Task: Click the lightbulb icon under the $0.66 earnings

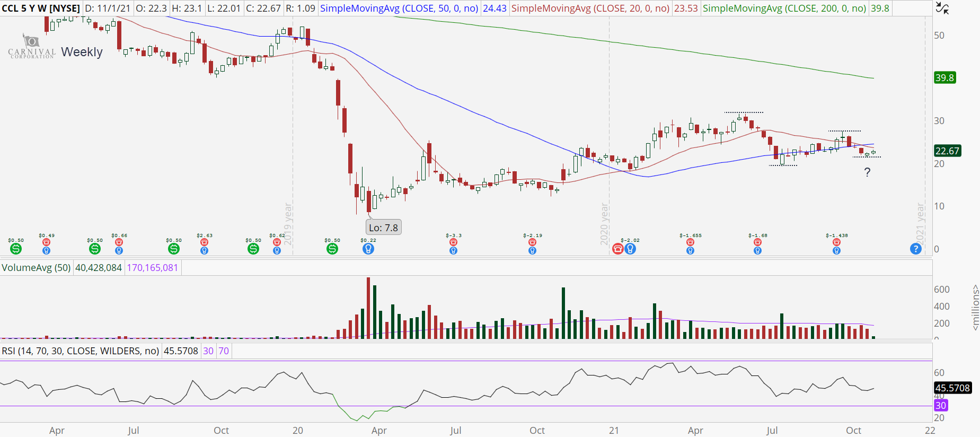Action: pos(119,250)
